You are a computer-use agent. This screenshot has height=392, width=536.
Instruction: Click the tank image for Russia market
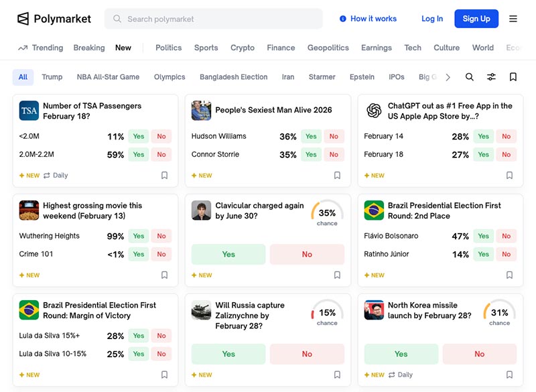[x=202, y=310]
